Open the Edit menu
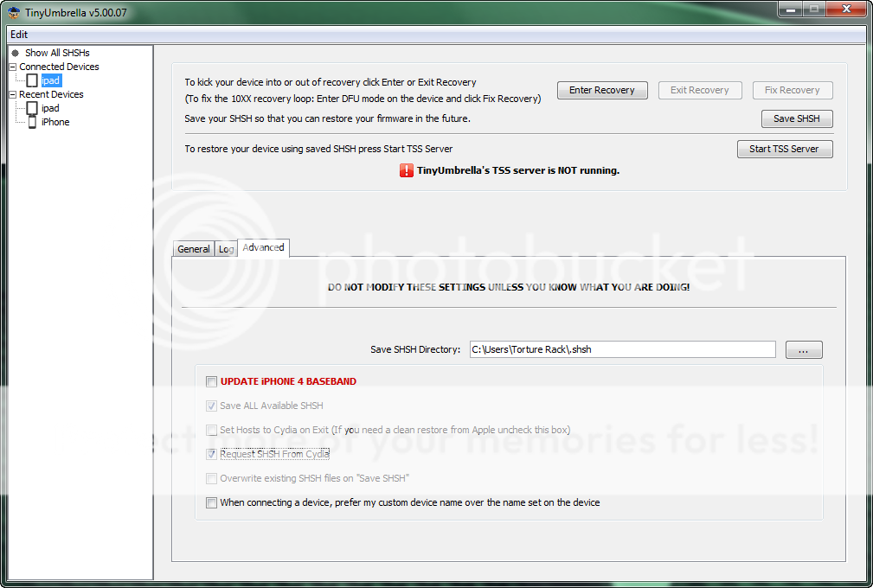The image size is (873, 588). point(19,35)
